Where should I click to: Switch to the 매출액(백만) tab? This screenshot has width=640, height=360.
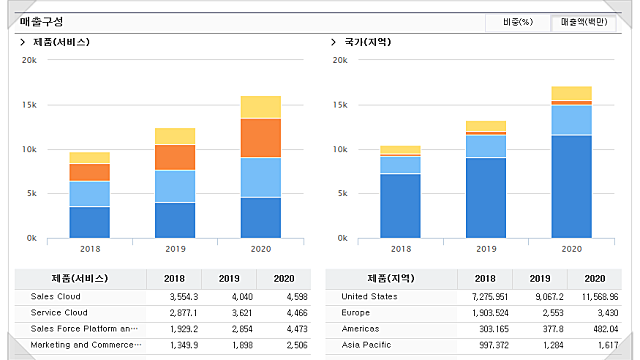[584, 22]
